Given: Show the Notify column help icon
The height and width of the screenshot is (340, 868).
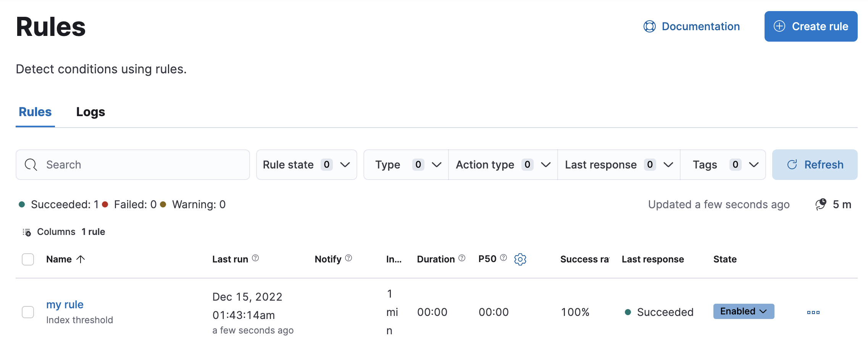Looking at the screenshot, I should click(348, 258).
